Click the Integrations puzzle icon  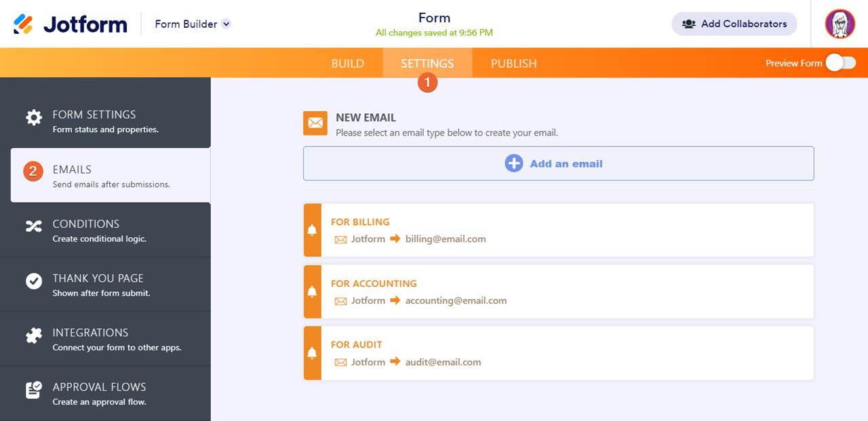[34, 336]
